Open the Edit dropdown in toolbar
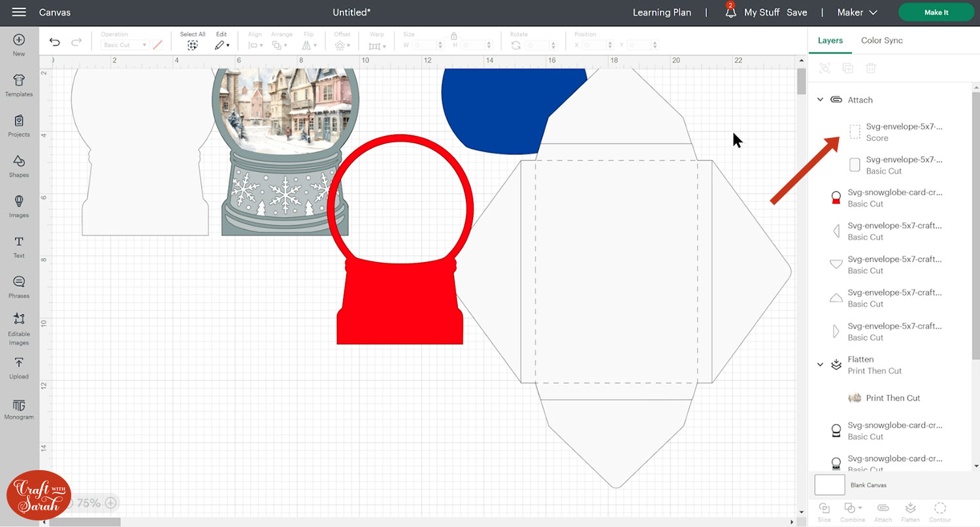The width and height of the screenshot is (980, 527). pyautogui.click(x=221, y=45)
